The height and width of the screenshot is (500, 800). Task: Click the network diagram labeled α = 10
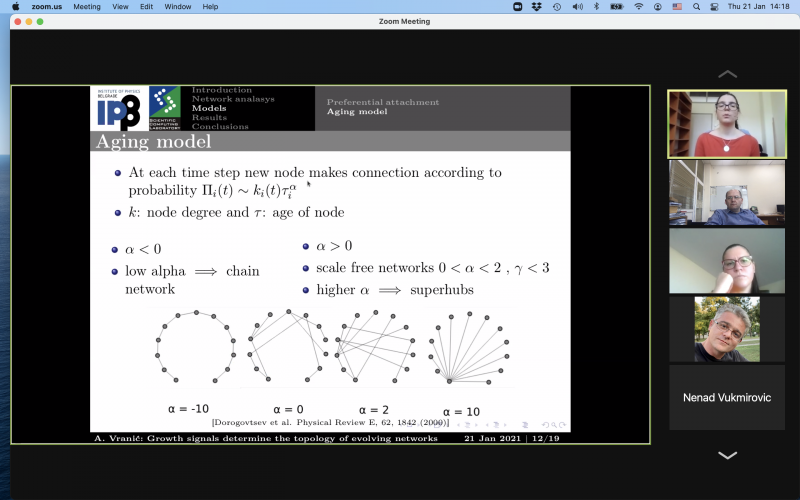(x=469, y=348)
